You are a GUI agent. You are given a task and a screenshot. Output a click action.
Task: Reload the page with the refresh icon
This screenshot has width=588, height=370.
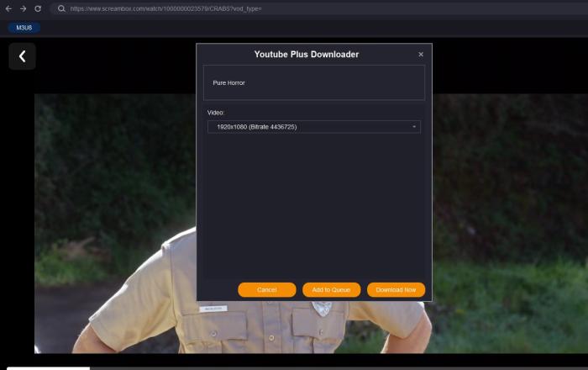coord(38,8)
